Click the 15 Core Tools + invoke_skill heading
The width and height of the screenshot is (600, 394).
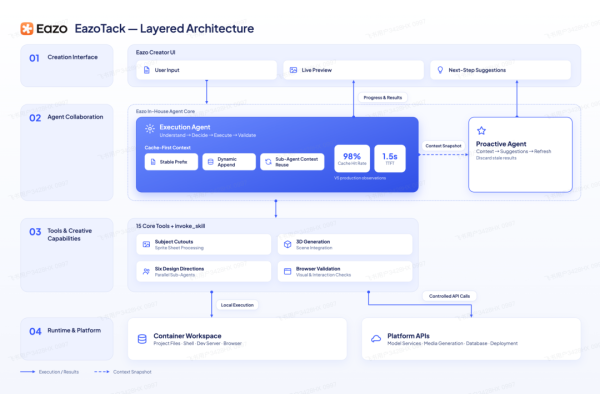click(170, 226)
